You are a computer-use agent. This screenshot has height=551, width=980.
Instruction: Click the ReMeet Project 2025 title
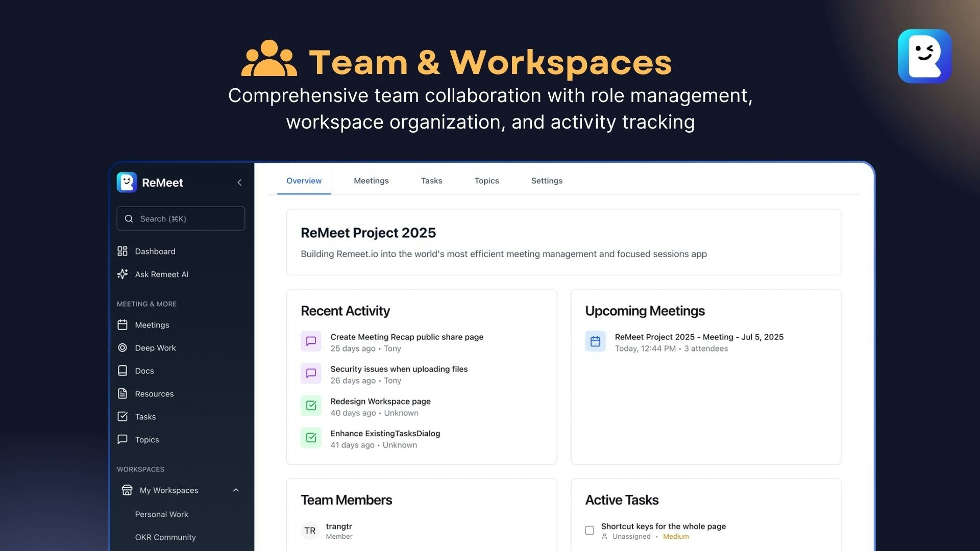coord(368,233)
